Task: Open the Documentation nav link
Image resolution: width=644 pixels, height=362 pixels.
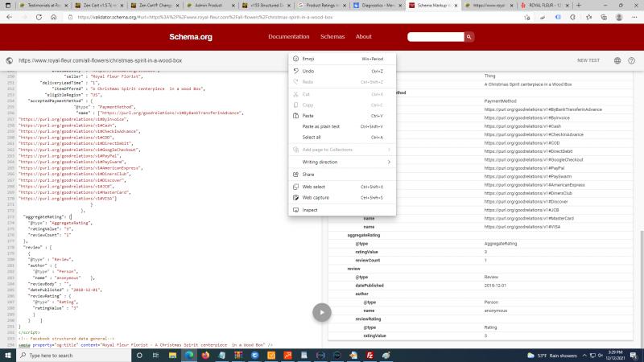Action: (289, 36)
